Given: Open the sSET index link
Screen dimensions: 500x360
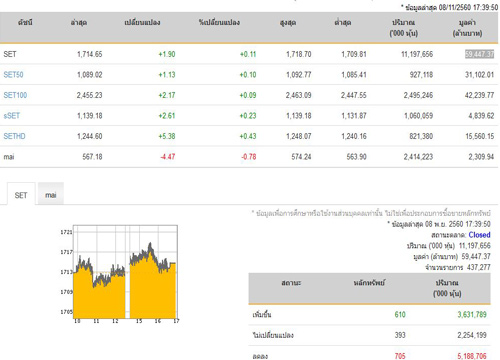Looking at the screenshot, I should coord(12,116).
